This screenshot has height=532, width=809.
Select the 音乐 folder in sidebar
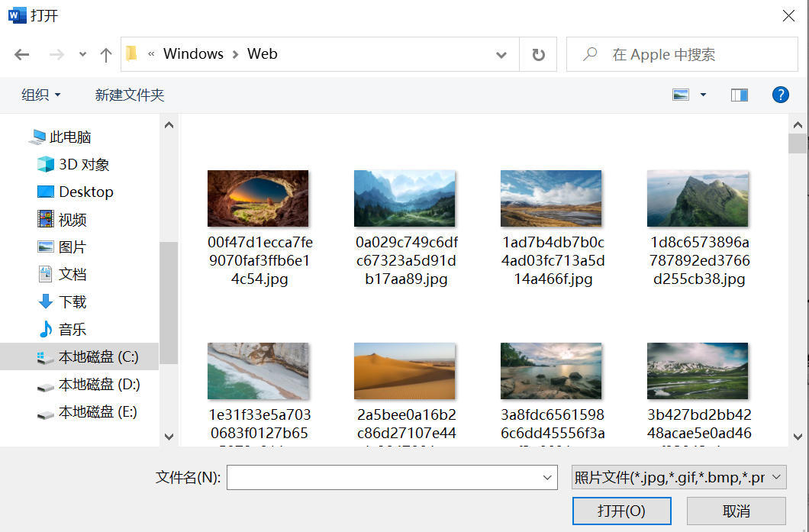point(73,330)
